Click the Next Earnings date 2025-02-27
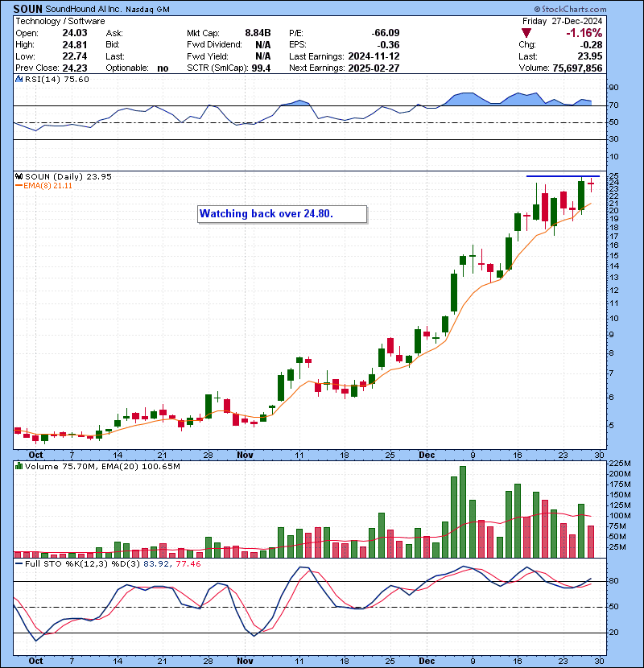The height and width of the screenshot is (668, 644). click(x=374, y=68)
